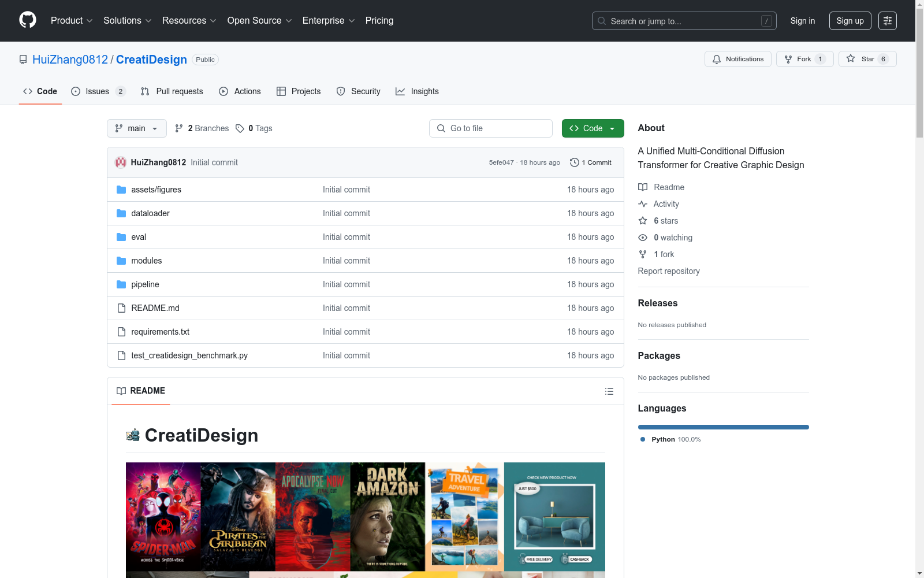Click 'Initial commit' message in header row

point(214,162)
